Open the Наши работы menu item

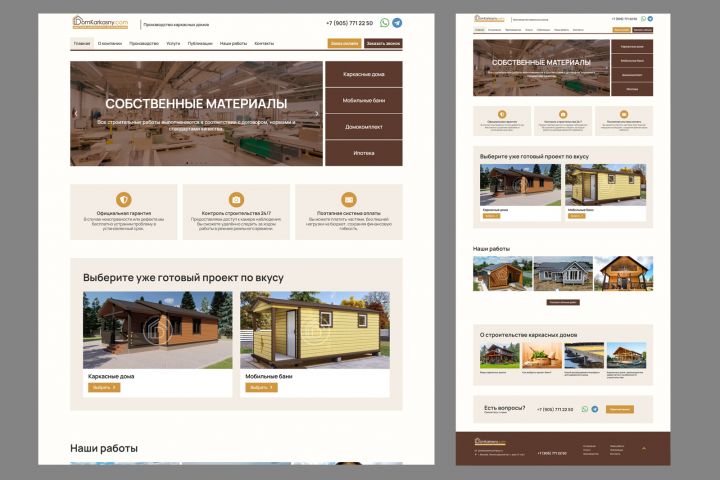233,43
